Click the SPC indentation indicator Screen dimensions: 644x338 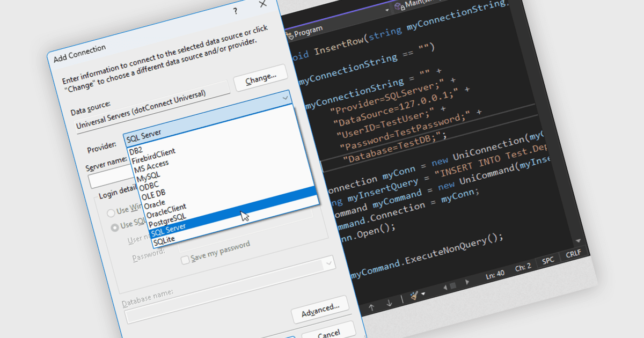(548, 260)
